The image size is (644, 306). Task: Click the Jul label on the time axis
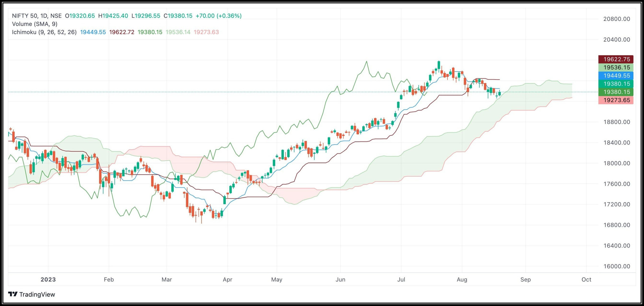[401, 280]
